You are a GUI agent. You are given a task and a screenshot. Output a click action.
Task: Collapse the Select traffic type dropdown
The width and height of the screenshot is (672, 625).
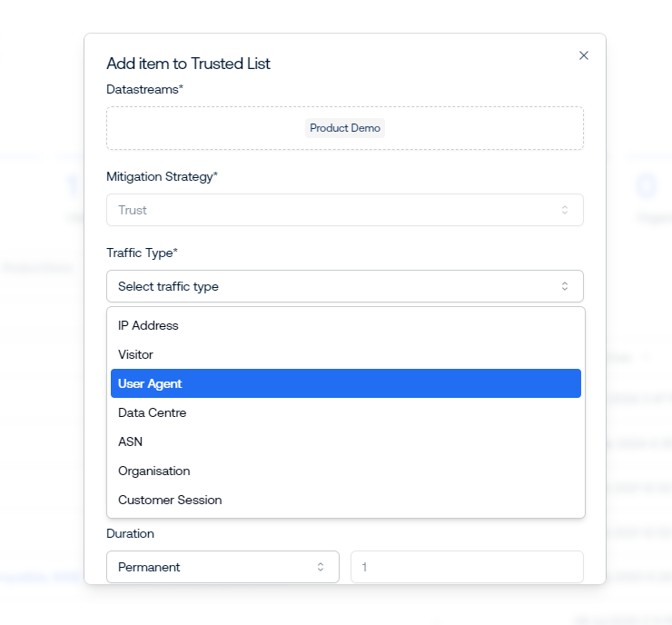(x=344, y=286)
